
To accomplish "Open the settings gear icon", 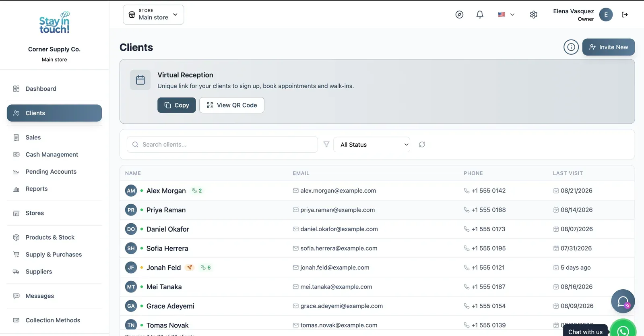I will pos(534,15).
